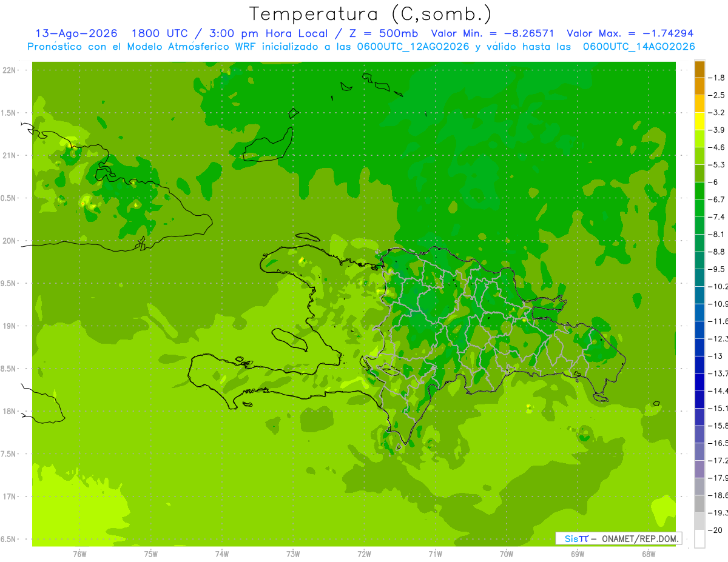Pick the bright yellow swatch in the color scale
This screenshot has width=728, height=562.
pos(699,121)
